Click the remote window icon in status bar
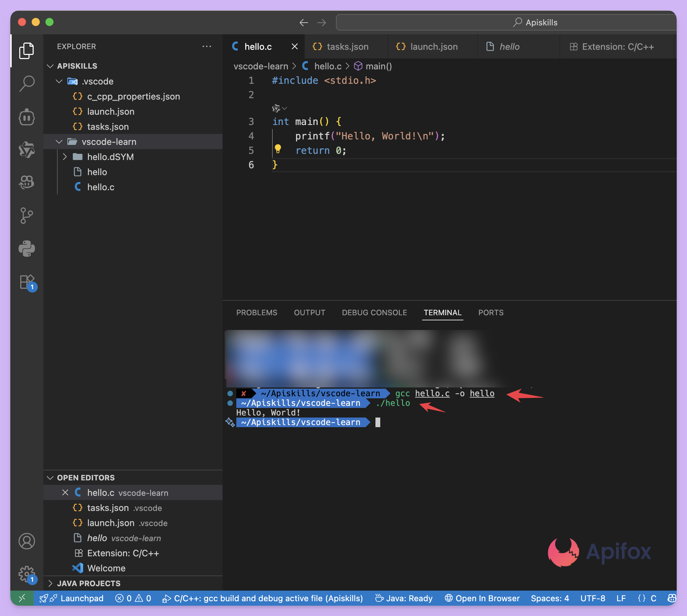This screenshot has width=687, height=616. tap(22, 598)
